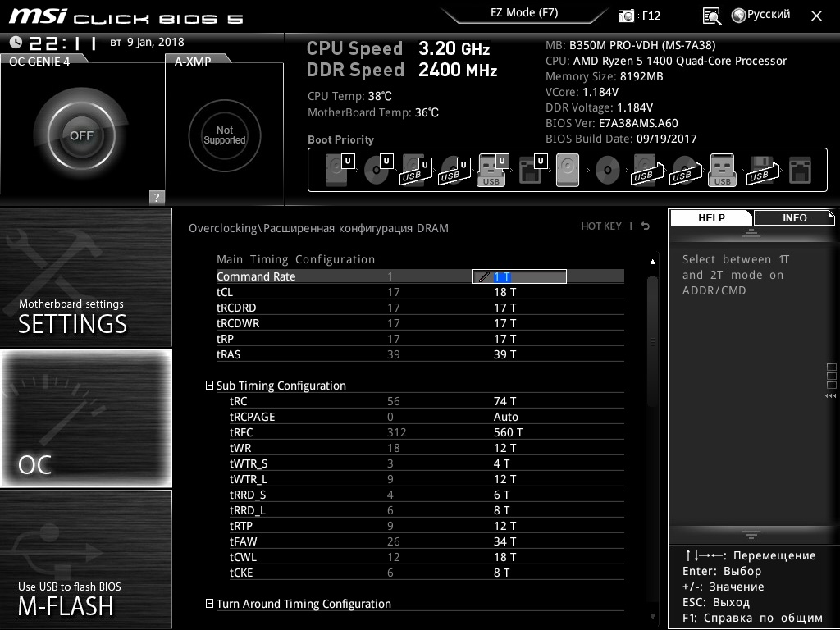Select the tCWL timing row
Screen dimensions: 840x630
(x=427, y=557)
